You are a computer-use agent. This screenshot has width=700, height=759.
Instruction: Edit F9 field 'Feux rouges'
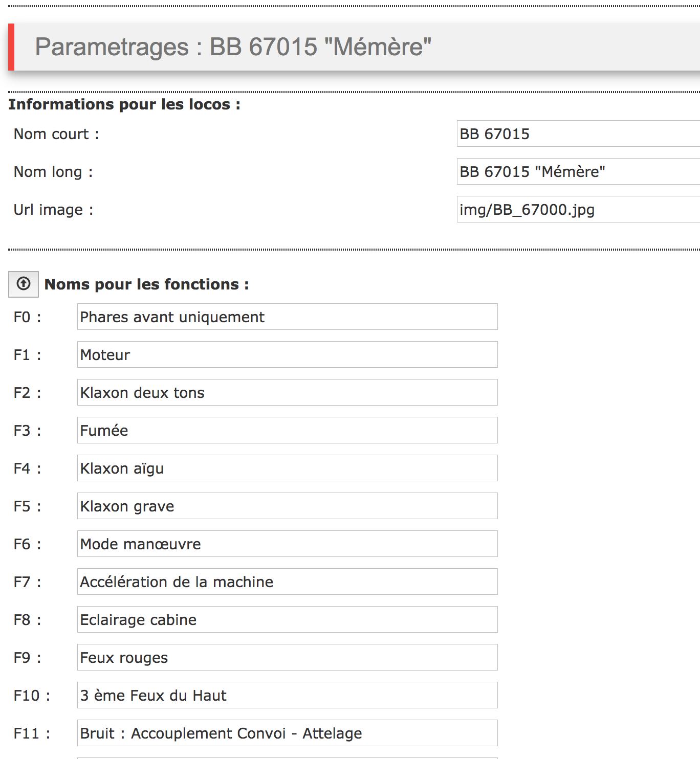click(x=288, y=657)
